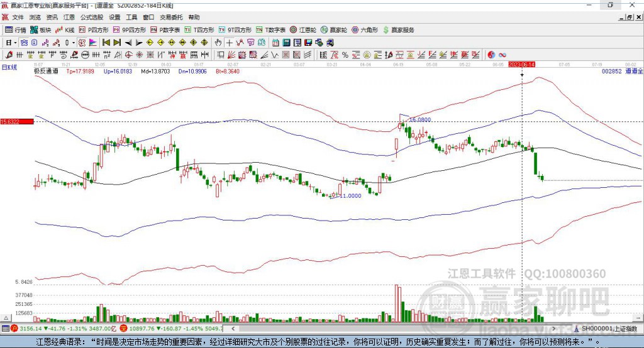Open the calendar icon in toolbar
Viewport: 644px width, 348px height.
(x=275, y=43)
